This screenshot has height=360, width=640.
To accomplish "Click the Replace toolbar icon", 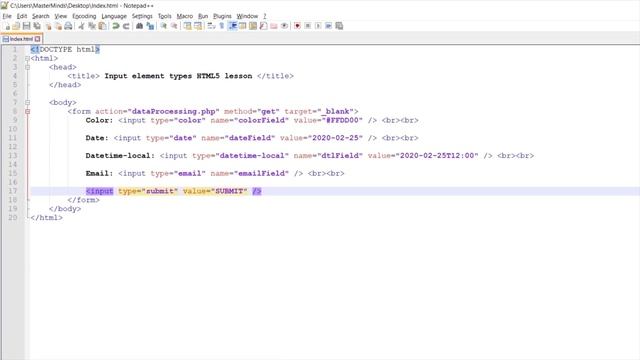I will click(x=150, y=26).
